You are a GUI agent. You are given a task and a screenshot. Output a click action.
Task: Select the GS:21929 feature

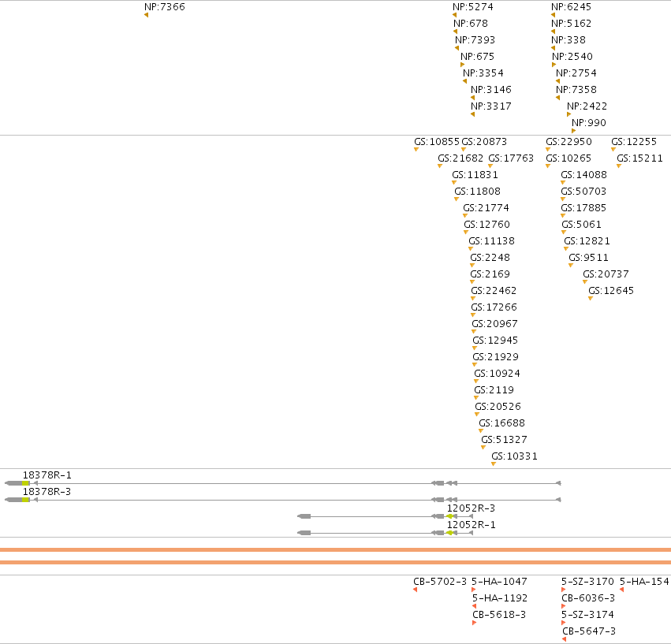495,357
